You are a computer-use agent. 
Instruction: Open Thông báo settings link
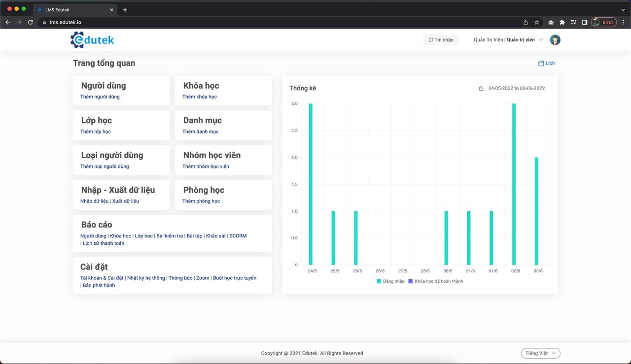pyautogui.click(x=180, y=278)
